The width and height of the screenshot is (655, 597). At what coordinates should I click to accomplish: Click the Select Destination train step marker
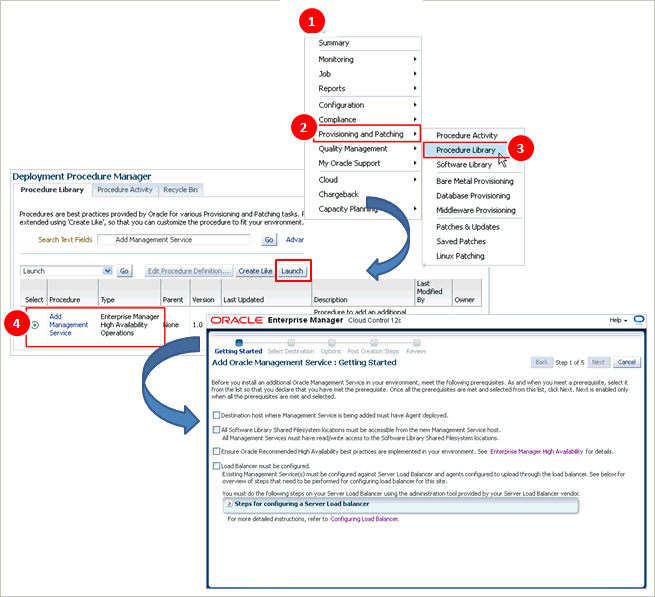coord(291,343)
